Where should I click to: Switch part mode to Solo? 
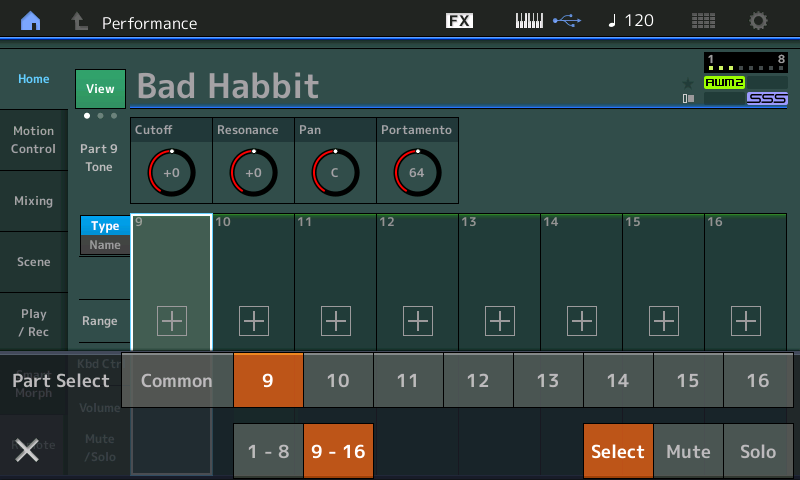758,451
